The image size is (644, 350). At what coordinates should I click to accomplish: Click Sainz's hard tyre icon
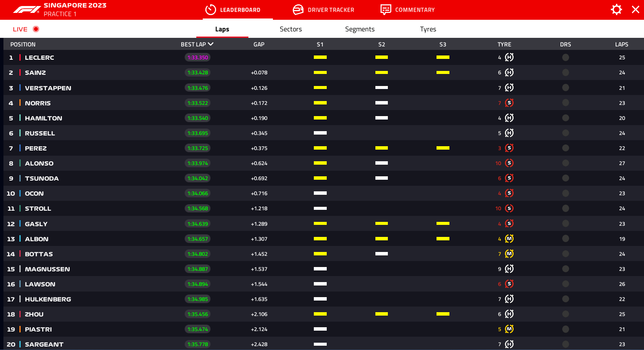click(509, 72)
